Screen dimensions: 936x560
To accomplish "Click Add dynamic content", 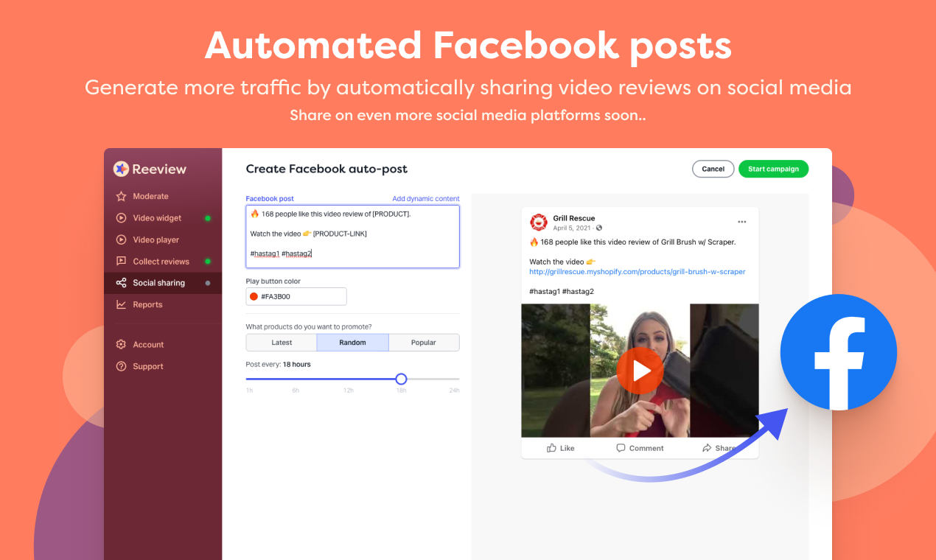I will click(x=425, y=198).
